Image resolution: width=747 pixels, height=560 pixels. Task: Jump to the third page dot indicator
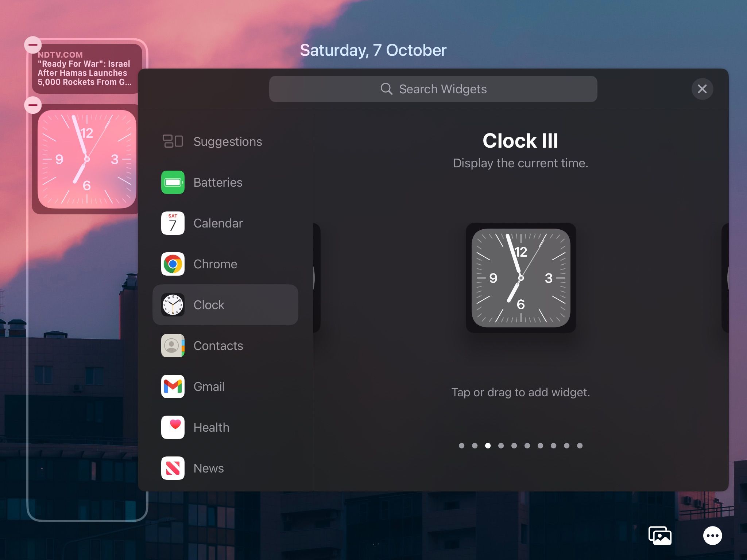pyautogui.click(x=488, y=446)
